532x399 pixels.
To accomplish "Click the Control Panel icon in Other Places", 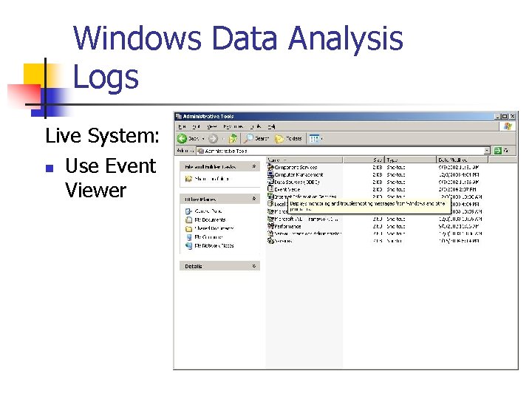I will [188, 211].
